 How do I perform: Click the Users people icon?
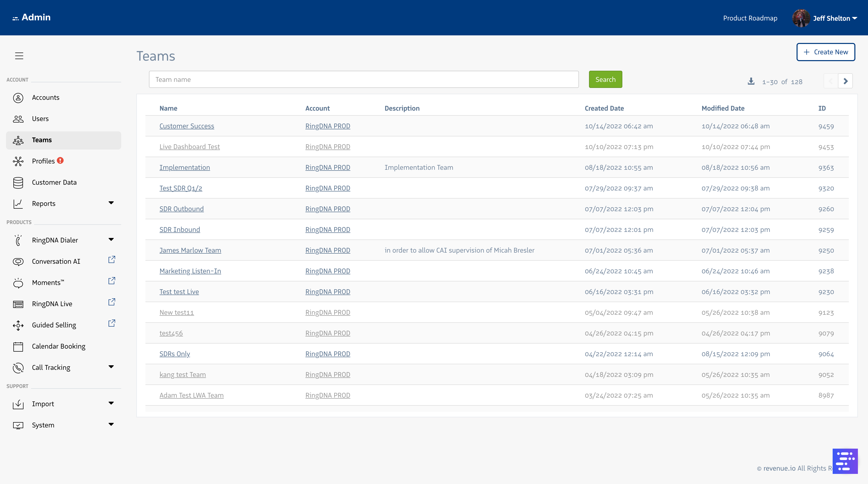(18, 119)
